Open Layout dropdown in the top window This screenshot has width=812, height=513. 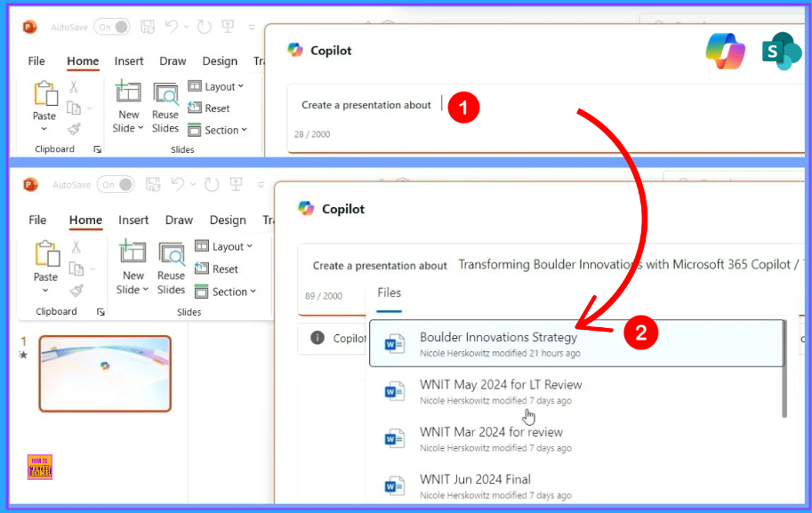click(216, 86)
